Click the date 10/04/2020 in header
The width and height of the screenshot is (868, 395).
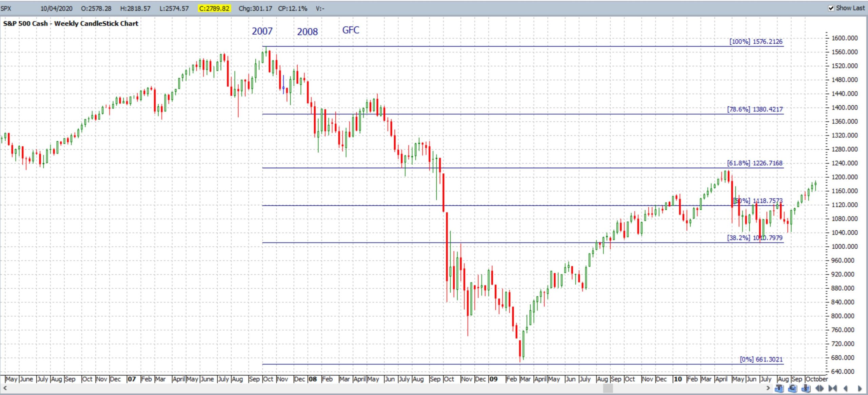[56, 8]
